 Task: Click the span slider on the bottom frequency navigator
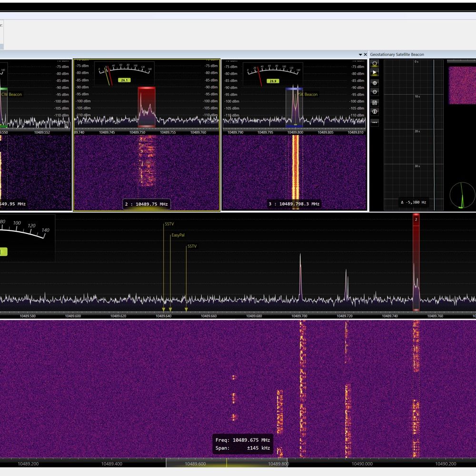227,463
